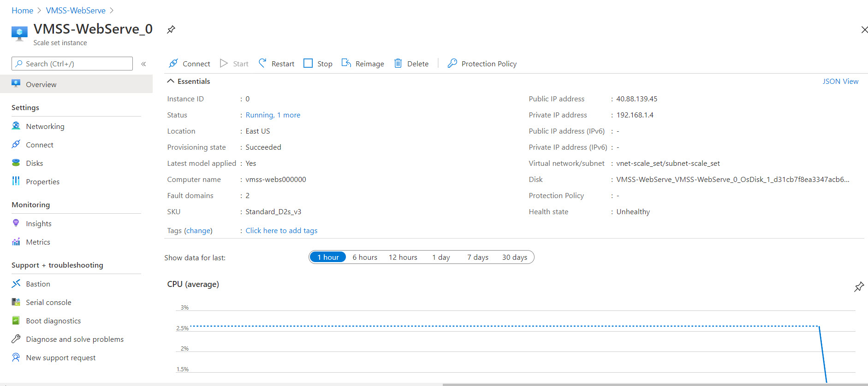
Task: Open Boot diagnostics from sidebar
Action: pyautogui.click(x=53, y=321)
